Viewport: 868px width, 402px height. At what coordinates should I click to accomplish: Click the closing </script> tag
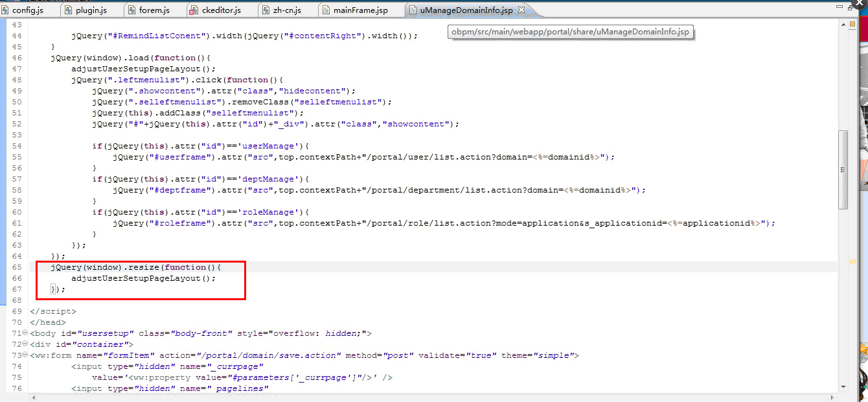point(53,311)
